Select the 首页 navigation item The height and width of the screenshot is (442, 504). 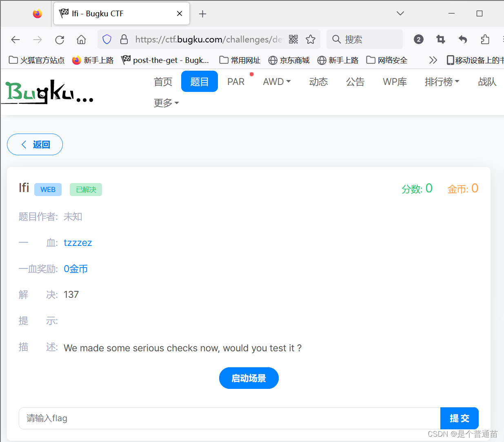tap(163, 82)
